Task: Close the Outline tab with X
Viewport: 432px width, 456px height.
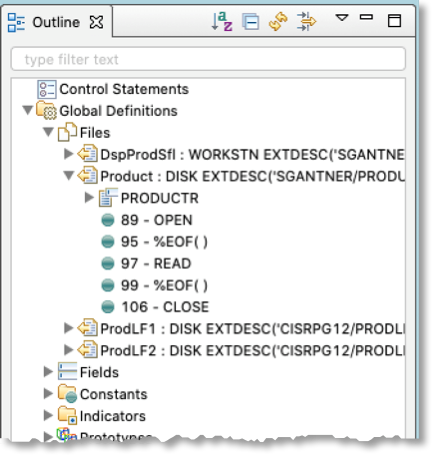Action: 96,22
